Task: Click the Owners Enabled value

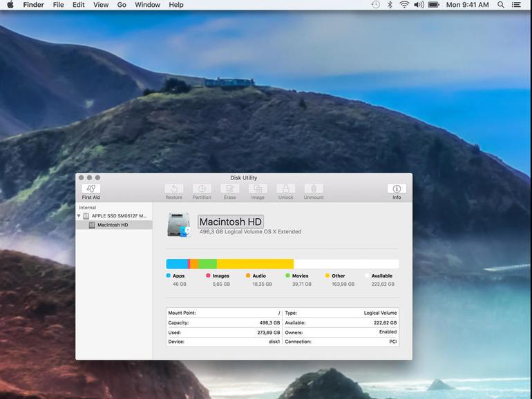Action: coord(388,332)
